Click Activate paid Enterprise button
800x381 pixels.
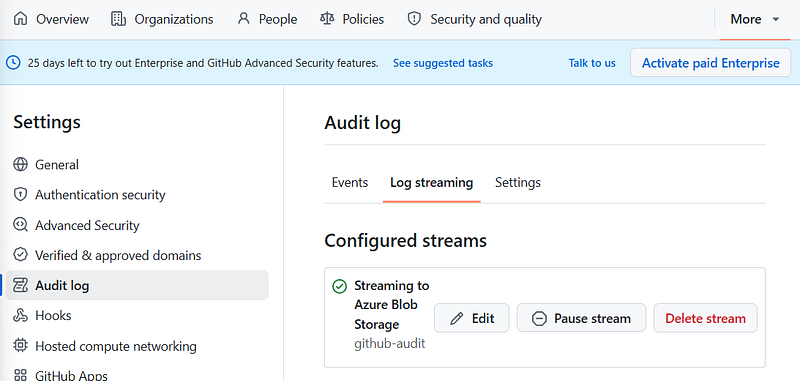tap(711, 63)
